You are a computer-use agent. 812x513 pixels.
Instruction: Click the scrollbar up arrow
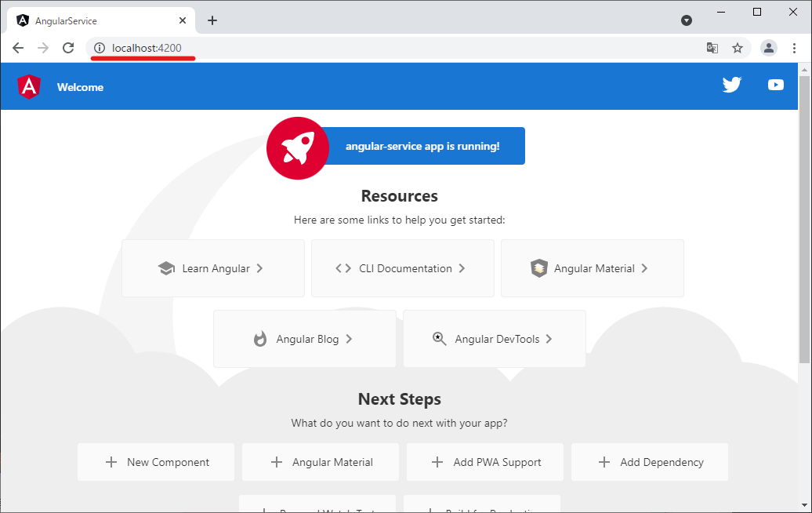[x=804, y=70]
